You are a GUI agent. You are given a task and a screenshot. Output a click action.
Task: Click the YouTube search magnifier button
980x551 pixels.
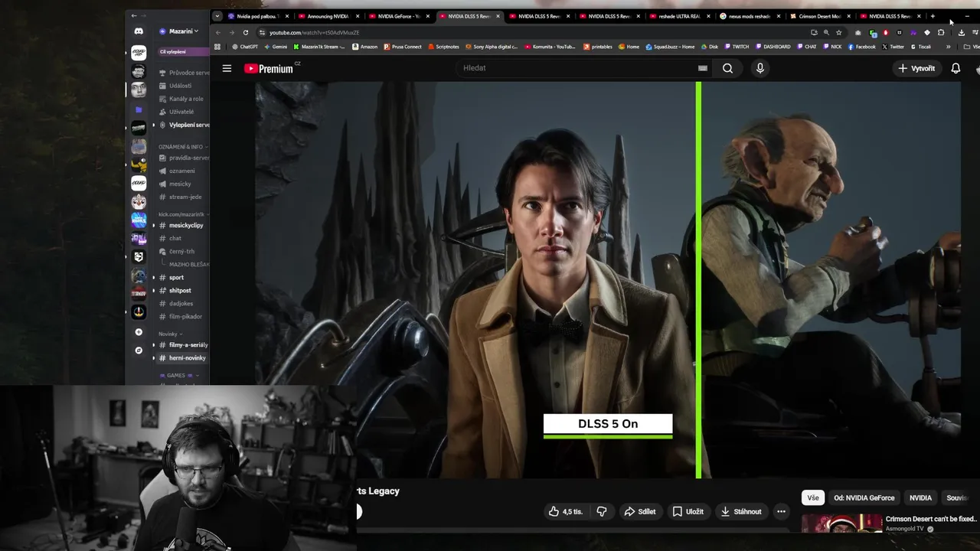pos(727,68)
